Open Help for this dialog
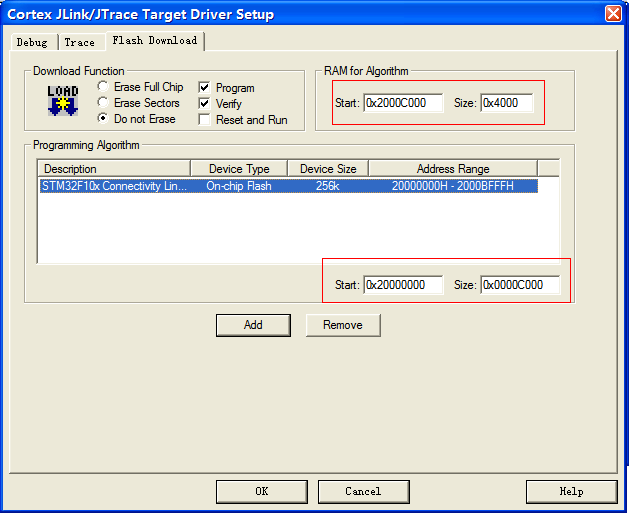The width and height of the screenshot is (629, 513). [572, 491]
